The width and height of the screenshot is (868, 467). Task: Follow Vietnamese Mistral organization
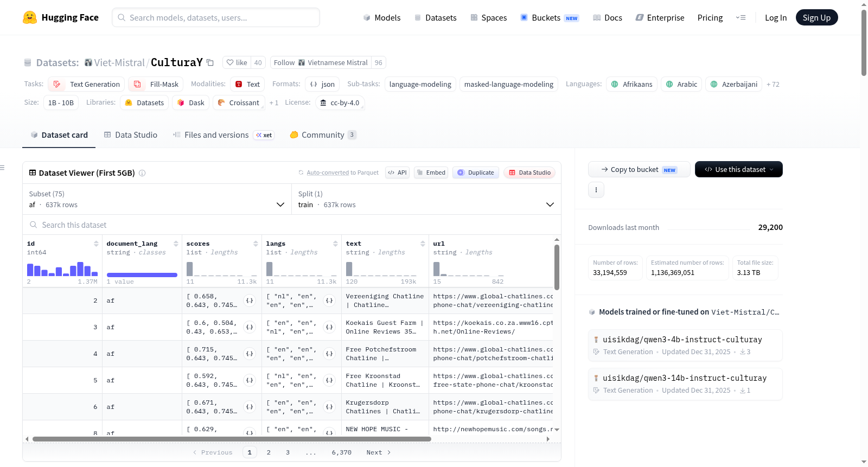click(321, 63)
